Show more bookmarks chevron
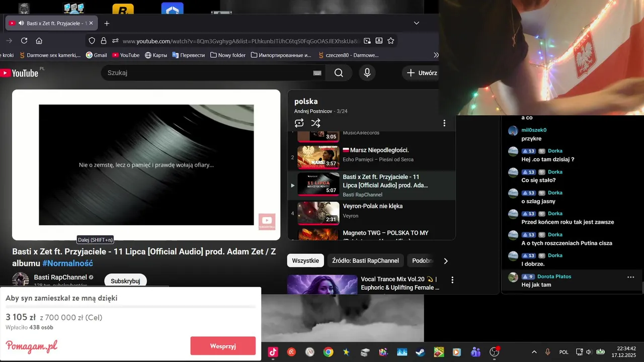644x362 pixels. point(436,55)
